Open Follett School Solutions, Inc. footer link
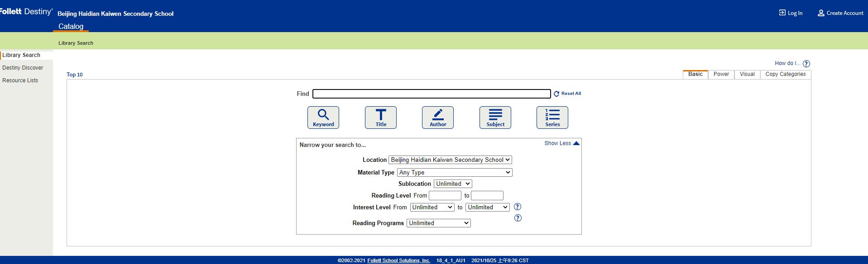868x264 pixels. click(398, 260)
